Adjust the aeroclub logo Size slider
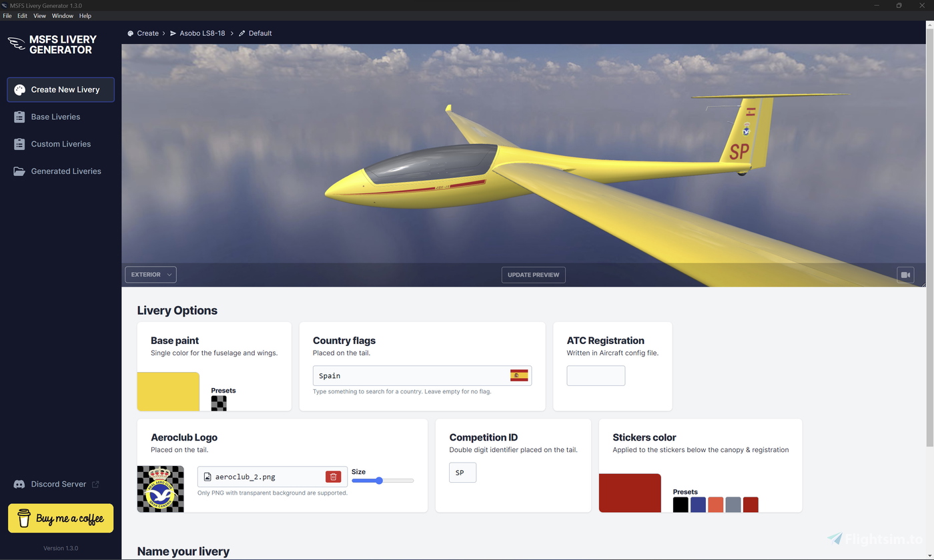Image resolution: width=934 pixels, height=560 pixels. (x=380, y=480)
